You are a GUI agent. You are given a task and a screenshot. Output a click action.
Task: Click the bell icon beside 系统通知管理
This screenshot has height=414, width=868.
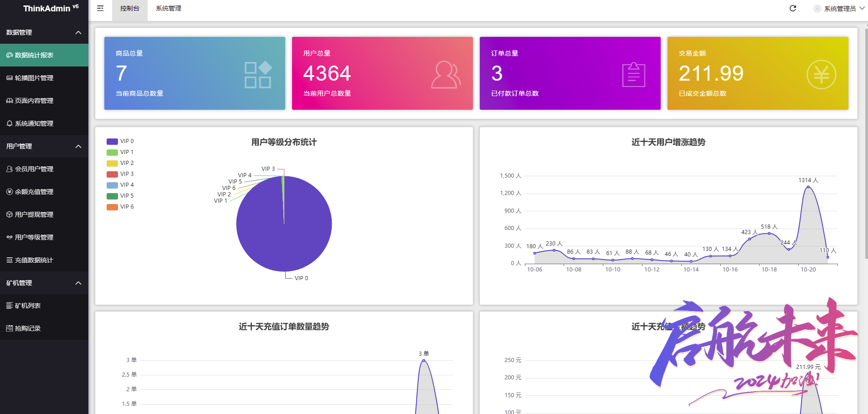point(10,123)
